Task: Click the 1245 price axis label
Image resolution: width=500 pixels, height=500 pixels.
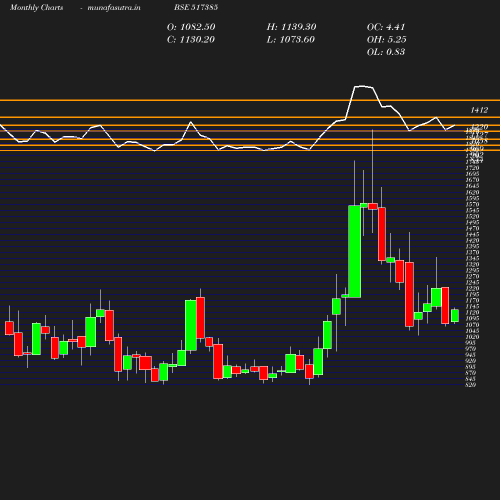Action: (472, 282)
